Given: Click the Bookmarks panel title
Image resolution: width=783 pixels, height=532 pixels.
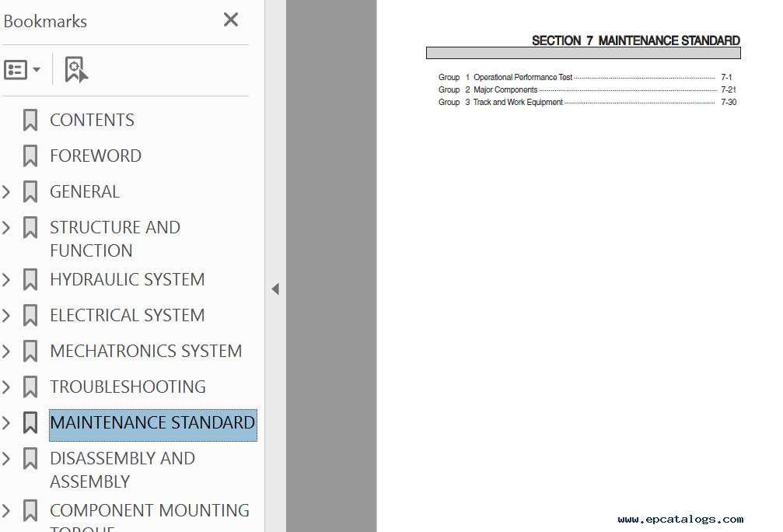Looking at the screenshot, I should [45, 22].
